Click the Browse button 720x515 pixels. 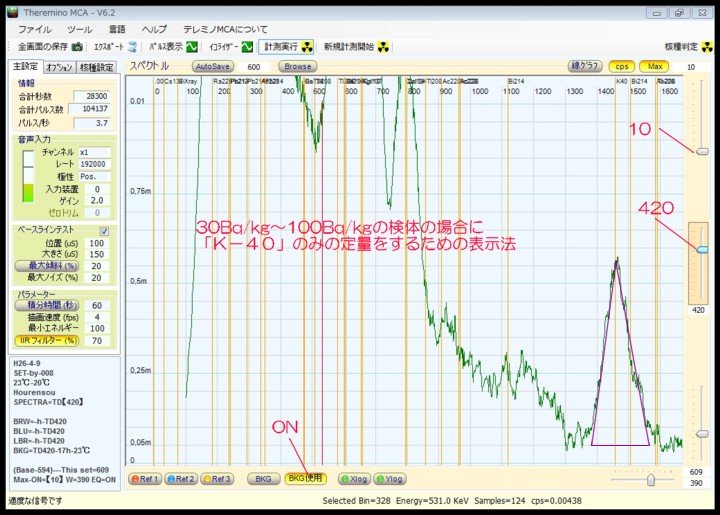(x=298, y=67)
